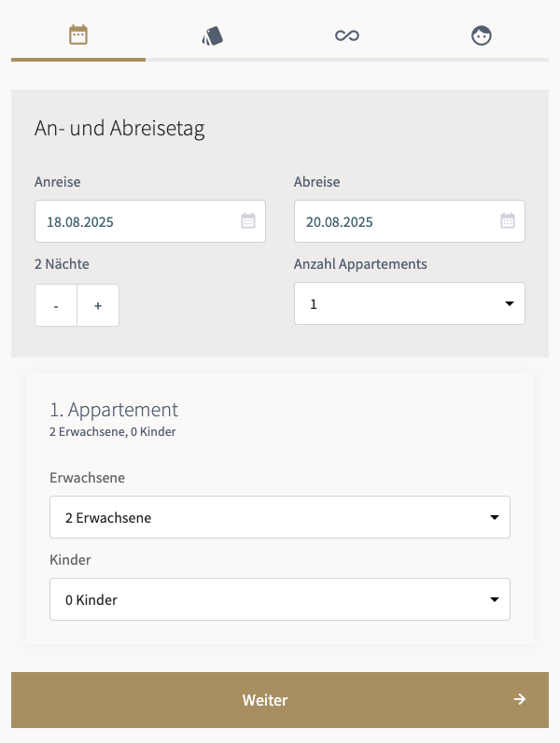
Task: Click the step progress bar
Action: pyautogui.click(x=280, y=60)
